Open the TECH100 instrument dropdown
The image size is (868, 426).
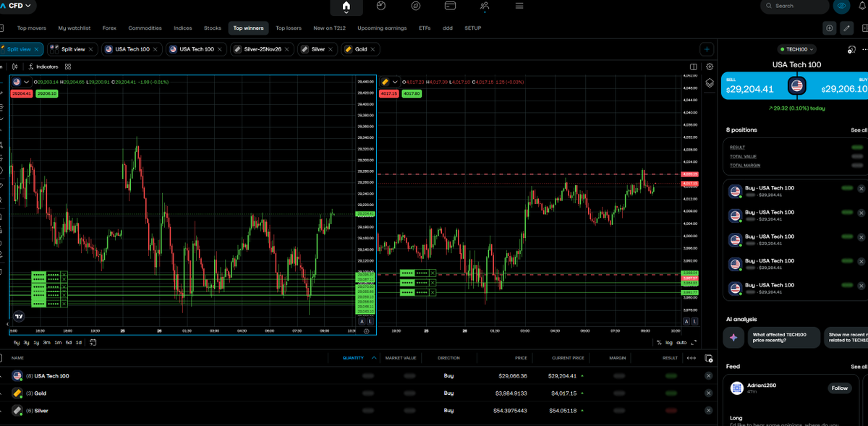click(796, 49)
